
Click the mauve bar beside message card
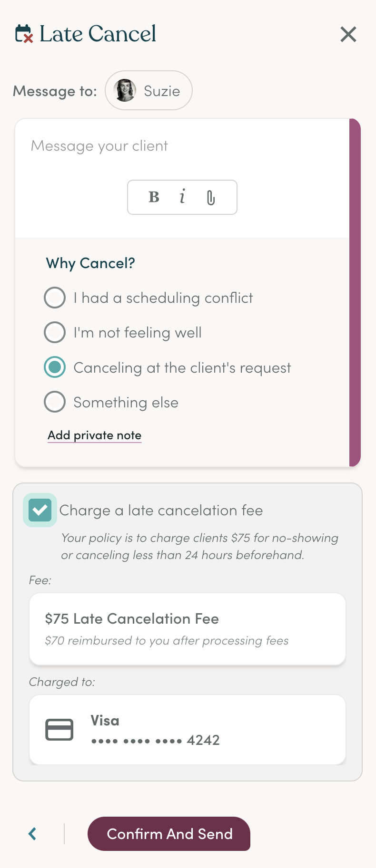355,292
